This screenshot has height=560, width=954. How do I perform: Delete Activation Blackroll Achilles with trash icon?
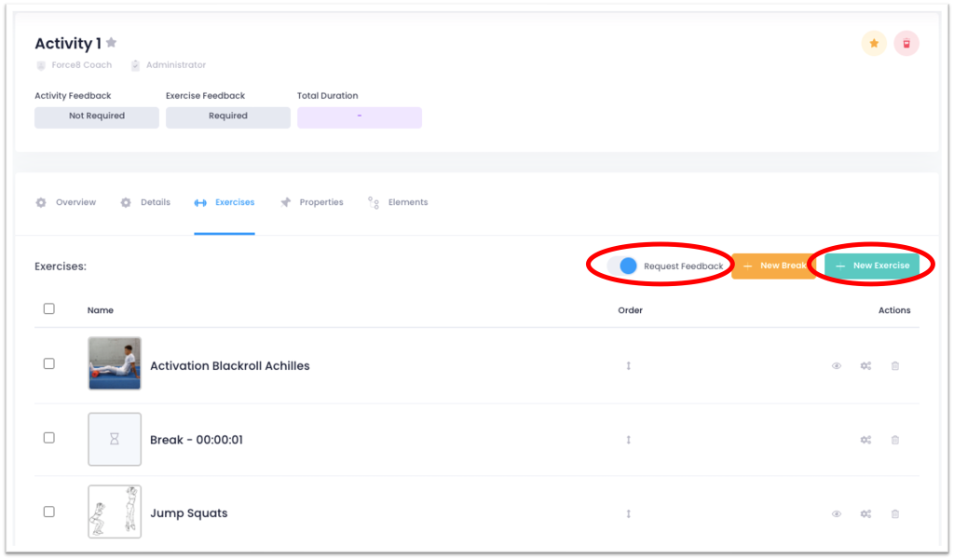point(895,366)
